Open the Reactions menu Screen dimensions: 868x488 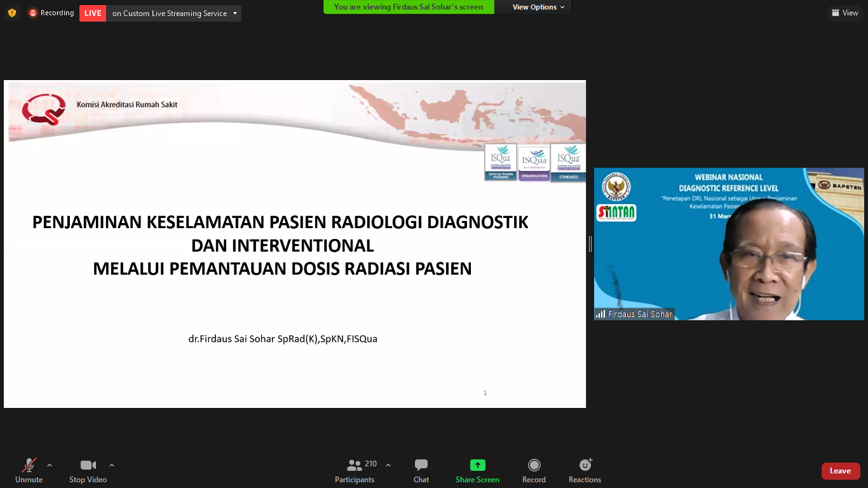[585, 471]
